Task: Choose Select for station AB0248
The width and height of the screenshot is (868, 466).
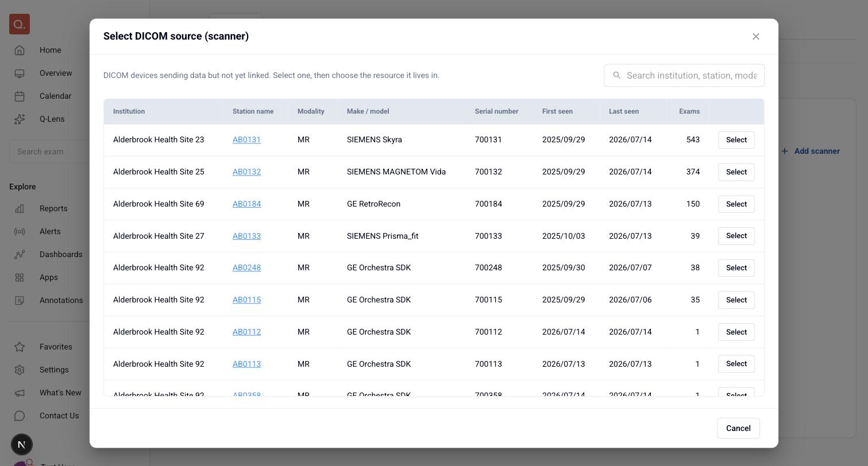Action: pos(736,268)
